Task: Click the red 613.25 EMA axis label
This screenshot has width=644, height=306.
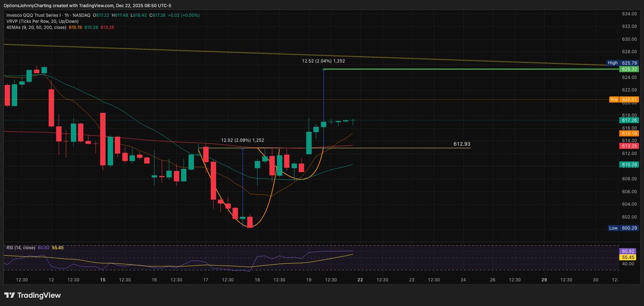Action: pos(628,146)
